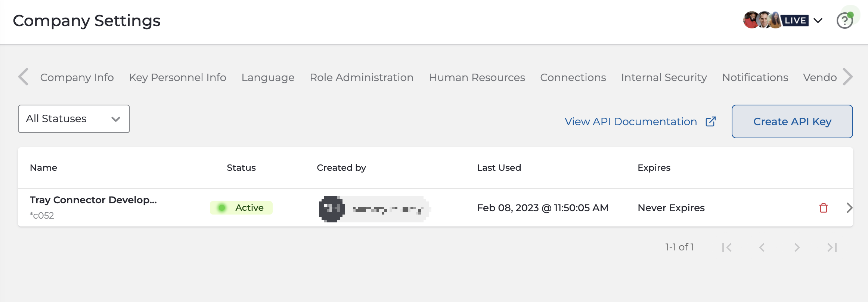
Task: Open the help menu via question mark icon
Action: (844, 21)
